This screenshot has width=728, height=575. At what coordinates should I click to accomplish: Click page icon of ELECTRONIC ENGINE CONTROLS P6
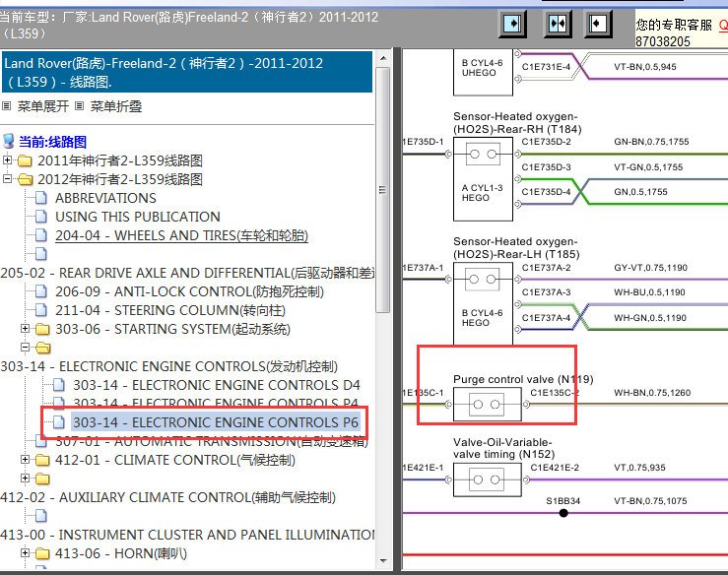[x=58, y=421]
